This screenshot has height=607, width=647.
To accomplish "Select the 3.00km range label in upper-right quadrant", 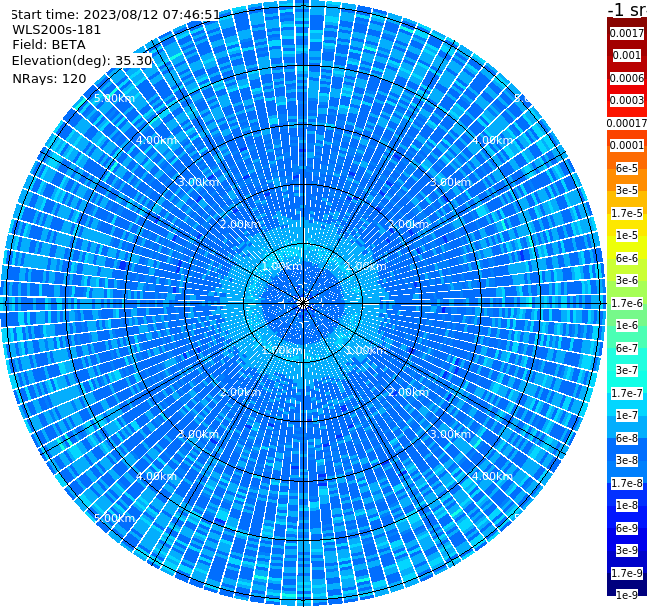I will pos(450,182).
